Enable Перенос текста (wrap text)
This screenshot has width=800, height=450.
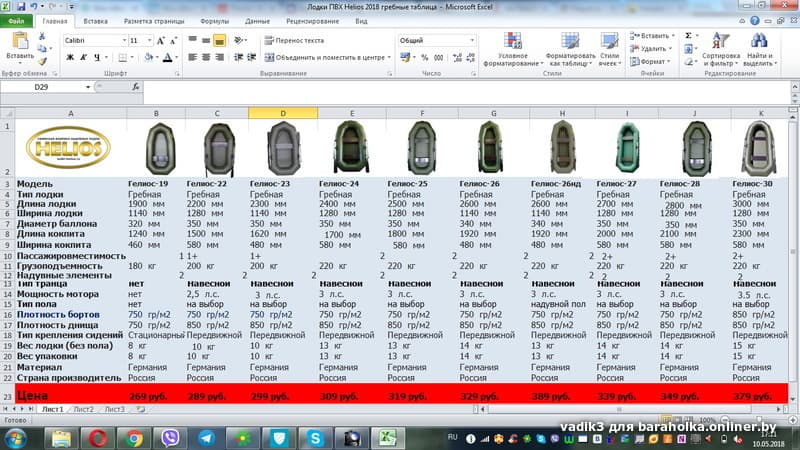click(x=294, y=40)
